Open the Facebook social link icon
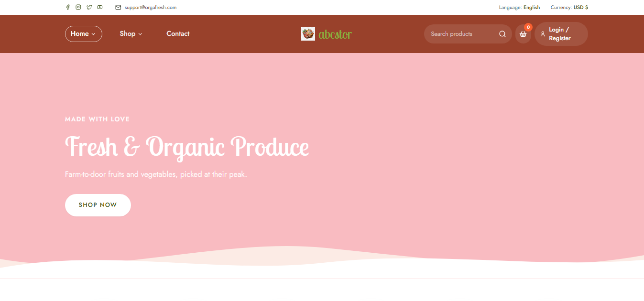Screen dimensions: 644x301 (x=68, y=7)
